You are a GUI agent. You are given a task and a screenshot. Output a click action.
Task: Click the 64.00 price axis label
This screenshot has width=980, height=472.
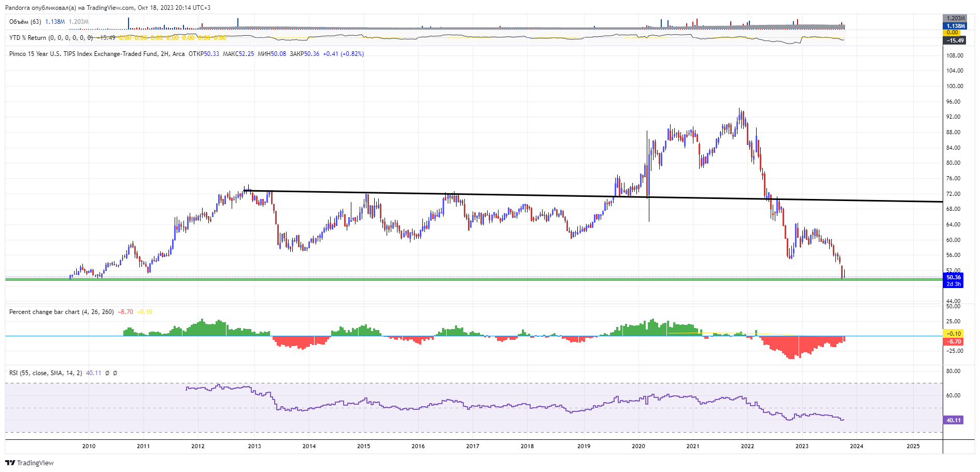953,224
